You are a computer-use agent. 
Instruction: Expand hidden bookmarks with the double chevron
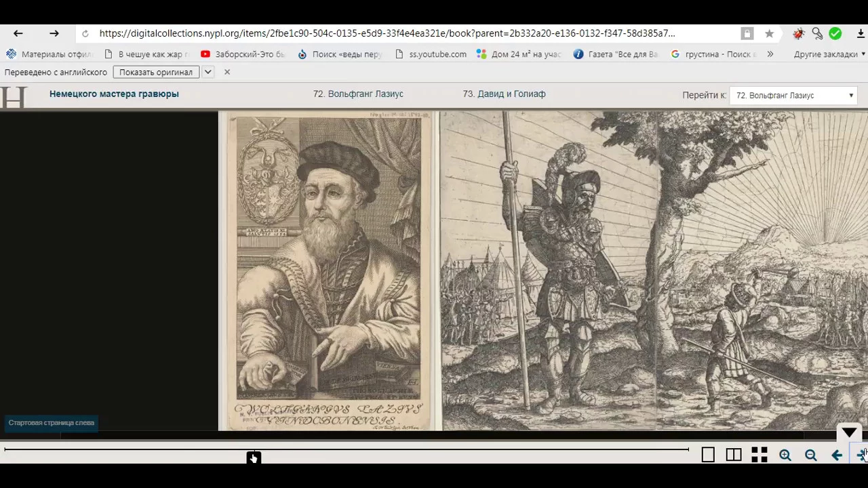click(770, 54)
